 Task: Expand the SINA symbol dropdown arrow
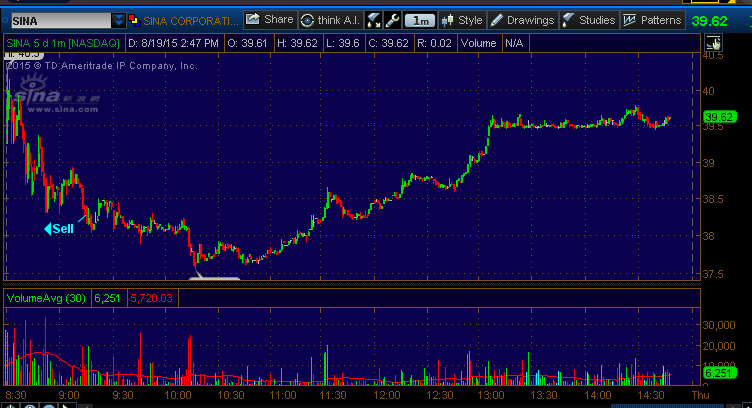pyautogui.click(x=119, y=19)
